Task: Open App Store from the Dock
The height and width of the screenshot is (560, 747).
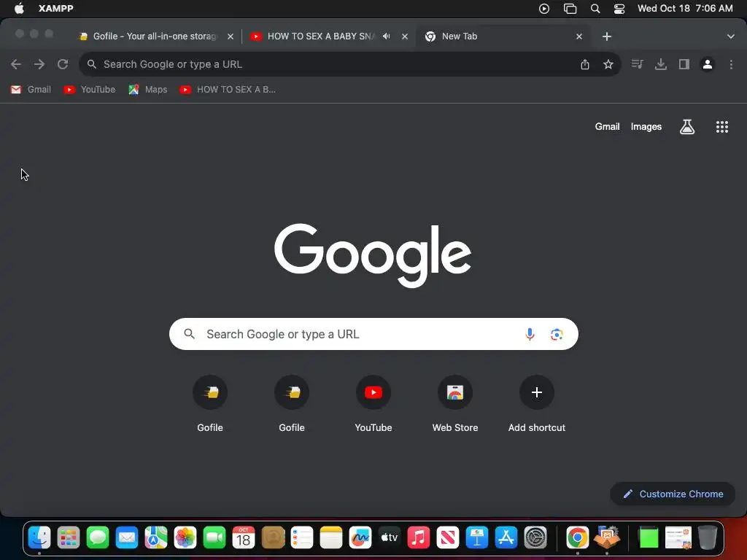Action: (506, 538)
